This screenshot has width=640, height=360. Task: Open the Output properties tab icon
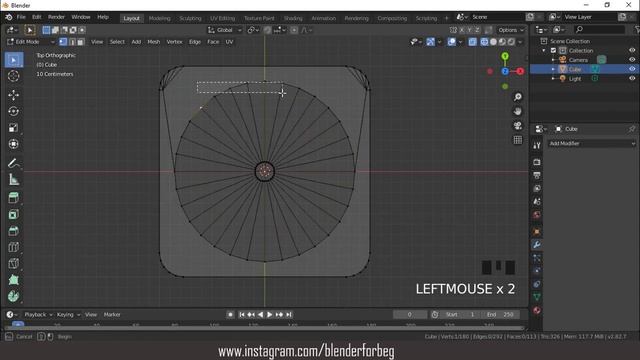point(537,176)
